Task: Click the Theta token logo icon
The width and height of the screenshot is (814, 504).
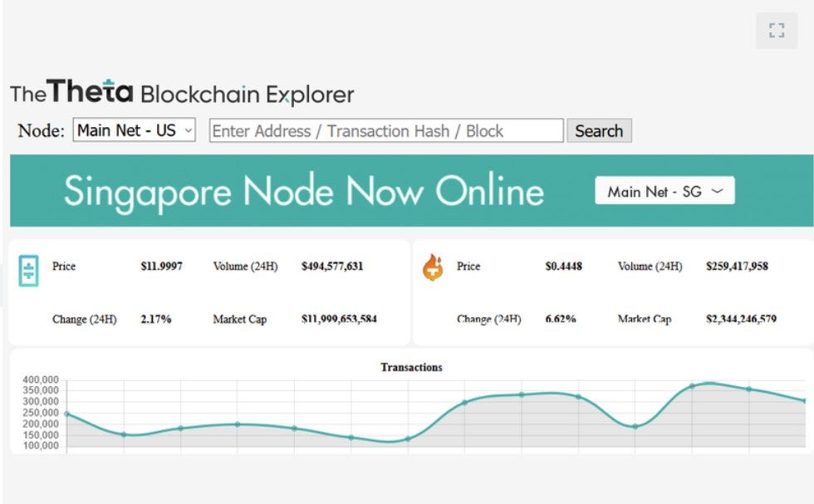Action: [28, 271]
